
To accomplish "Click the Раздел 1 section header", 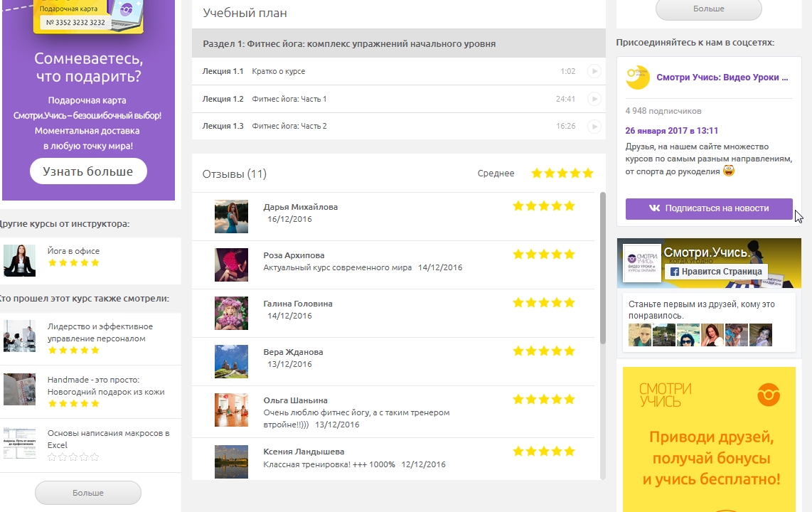I will click(x=399, y=43).
